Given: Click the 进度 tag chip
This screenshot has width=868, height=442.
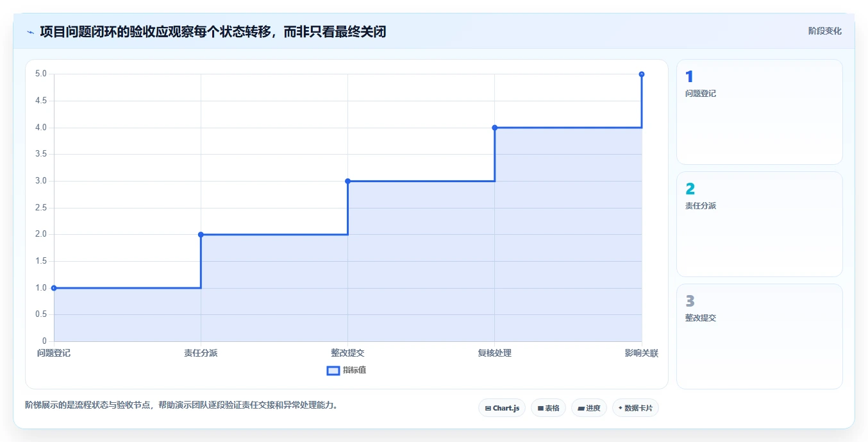Looking at the screenshot, I should coord(589,408).
